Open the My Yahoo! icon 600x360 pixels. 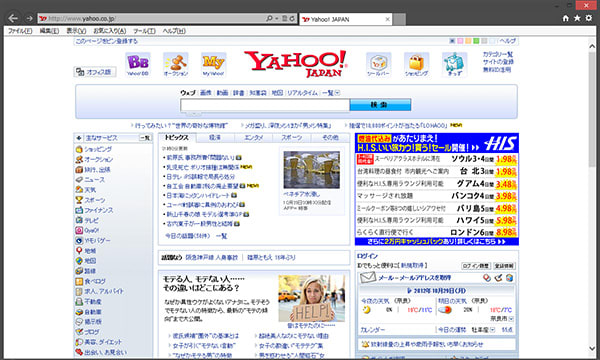pyautogui.click(x=214, y=64)
